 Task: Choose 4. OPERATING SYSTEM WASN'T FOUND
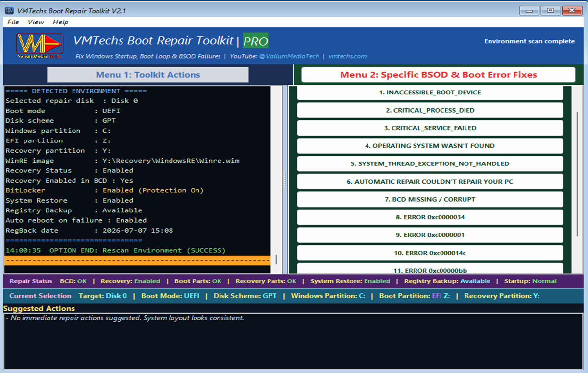(430, 146)
